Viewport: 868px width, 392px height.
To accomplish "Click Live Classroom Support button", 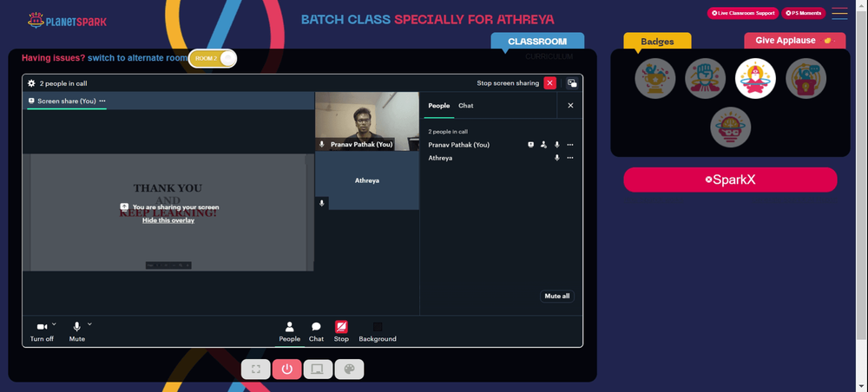I will (x=742, y=13).
